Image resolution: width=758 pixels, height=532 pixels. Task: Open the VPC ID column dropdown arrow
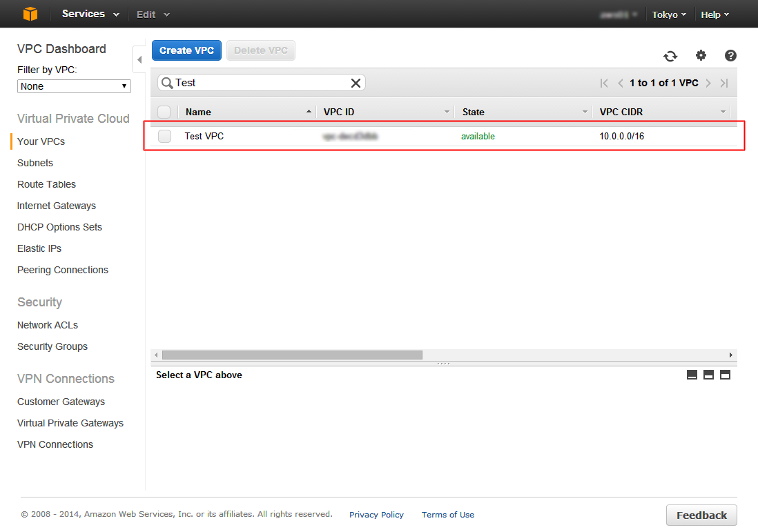coord(447,112)
